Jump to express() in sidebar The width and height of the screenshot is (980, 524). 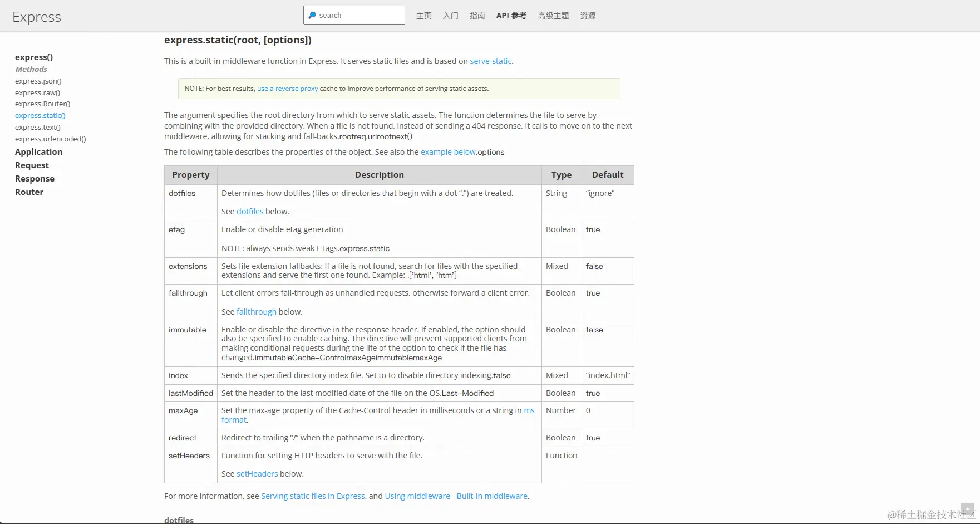pyautogui.click(x=34, y=57)
